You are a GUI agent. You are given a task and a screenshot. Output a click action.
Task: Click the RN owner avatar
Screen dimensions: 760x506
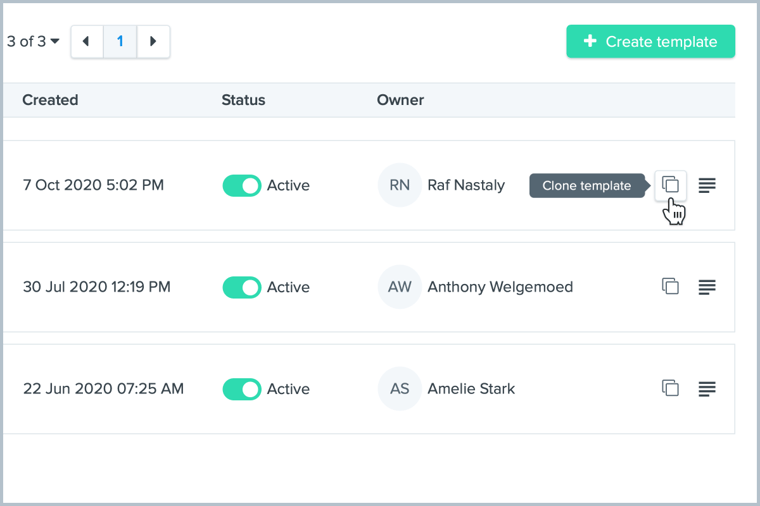[x=399, y=185]
